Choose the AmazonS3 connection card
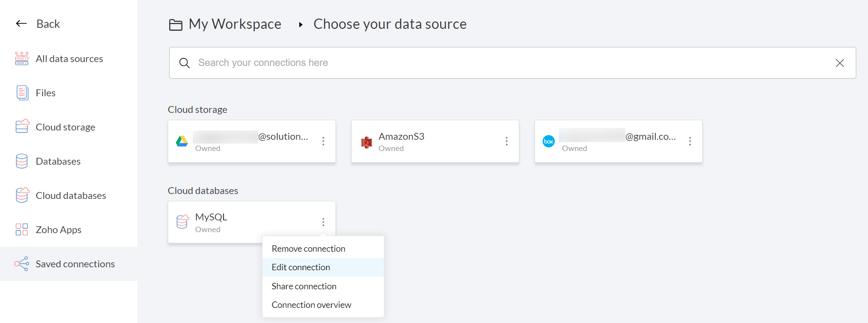 [x=434, y=141]
